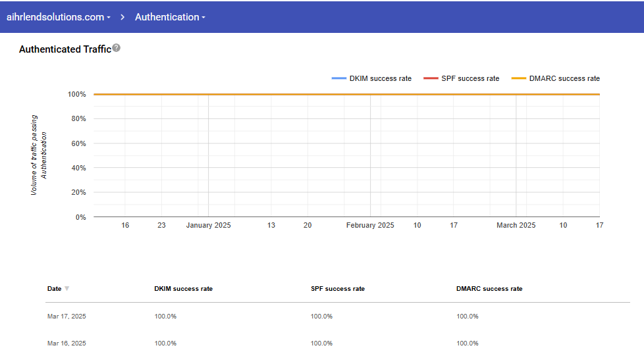Click DMARC success rate table column header
Viewport: 644px width, 356px height.
(x=489, y=289)
